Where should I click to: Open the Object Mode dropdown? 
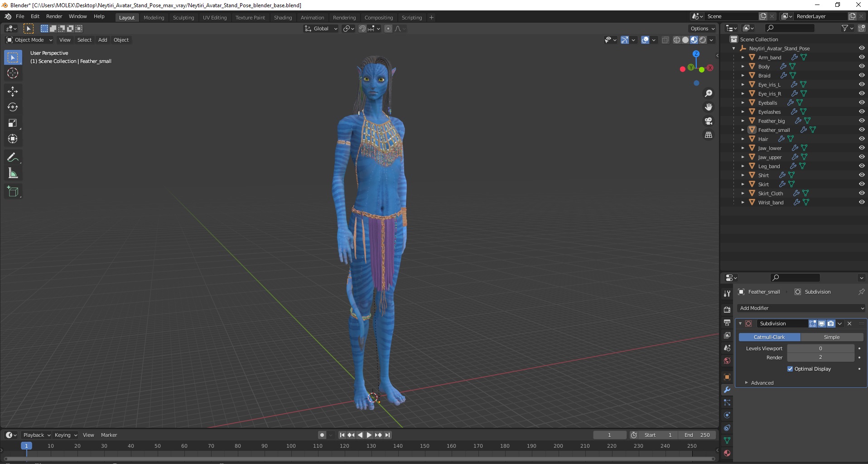[29, 40]
